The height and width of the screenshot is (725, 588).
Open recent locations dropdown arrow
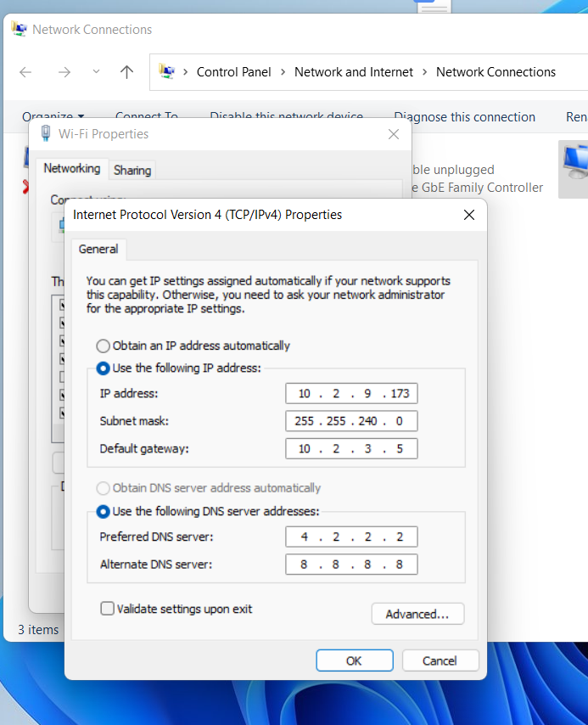96,71
